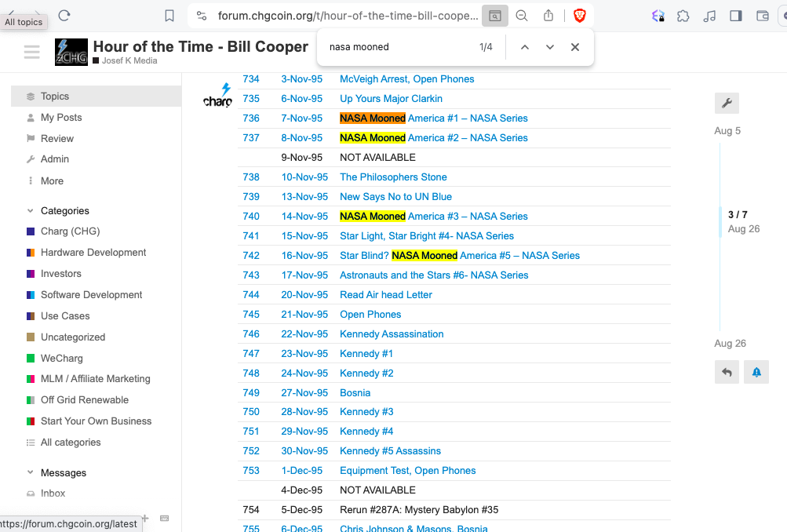Open Brave Shields lion icon
The width and height of the screenshot is (787, 532).
[x=579, y=16]
